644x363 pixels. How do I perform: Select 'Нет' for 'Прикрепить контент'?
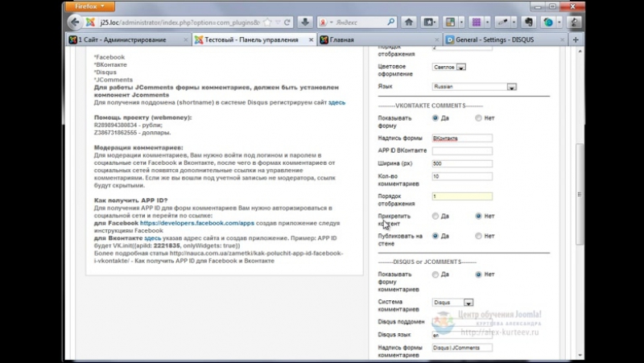(478, 216)
